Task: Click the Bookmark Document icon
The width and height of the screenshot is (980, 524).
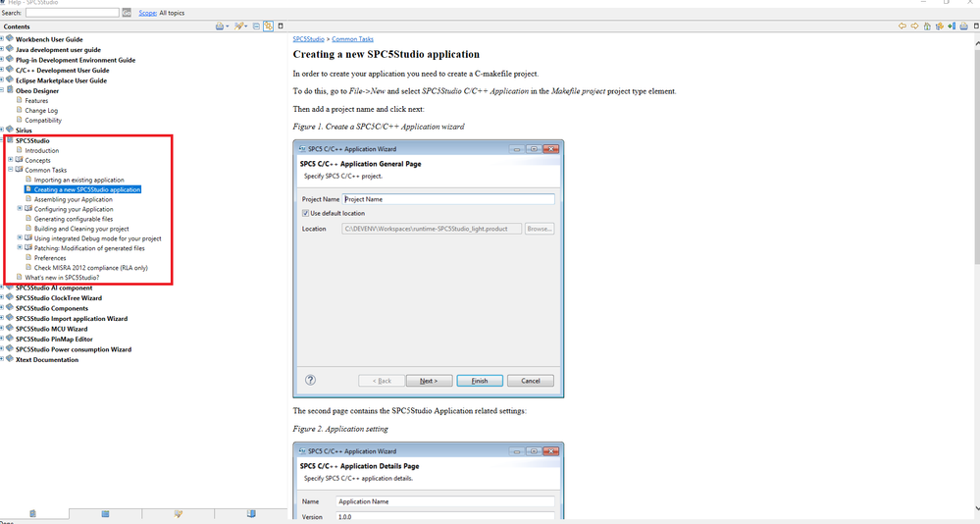Action: tap(952, 26)
